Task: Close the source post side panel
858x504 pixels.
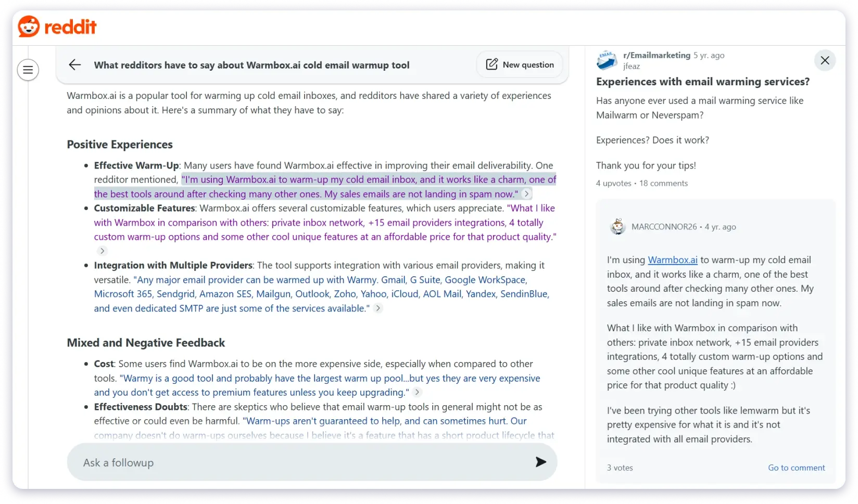Action: pyautogui.click(x=825, y=60)
